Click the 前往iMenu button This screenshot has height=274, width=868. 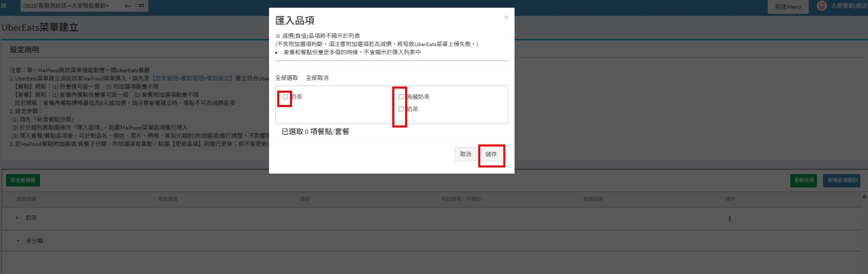coord(788,7)
